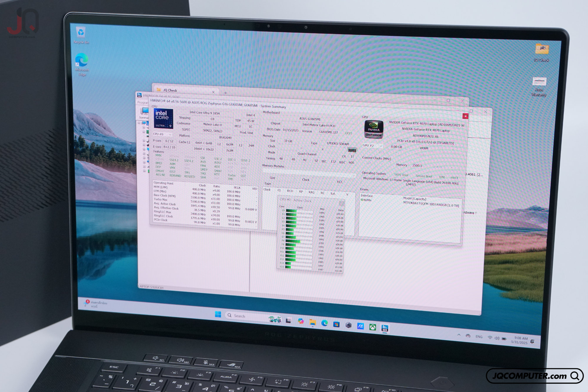Select the Asus Warranty desktop file
The height and width of the screenshot is (392, 588).
click(539, 87)
